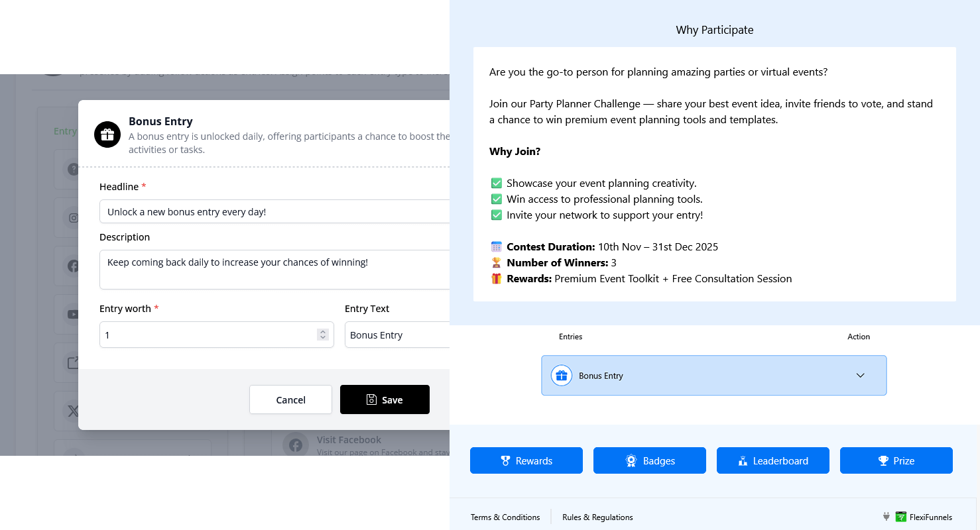Viewport: 980px width, 530px height.
Task: Click the gift icon in the preview's Bonus Entry row
Action: pyautogui.click(x=562, y=376)
